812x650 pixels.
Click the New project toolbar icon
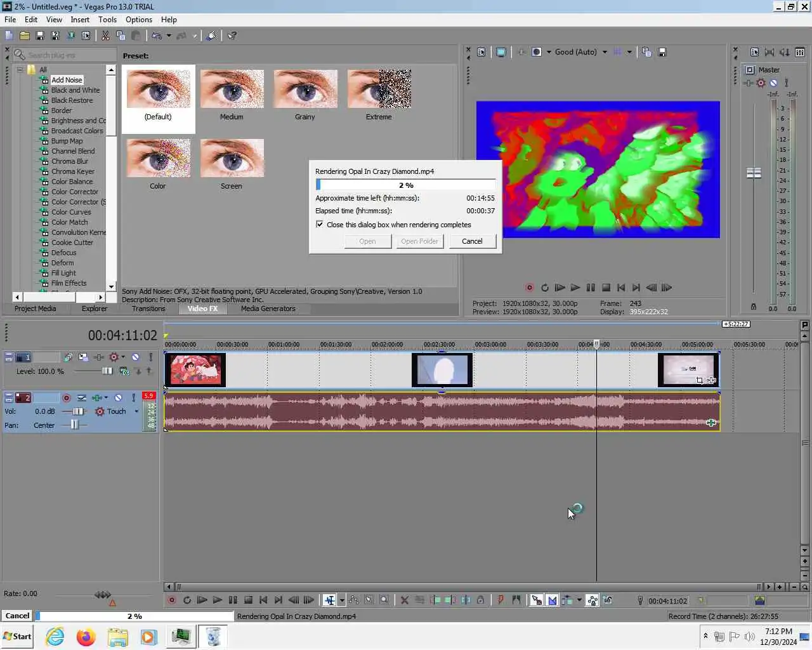[9, 36]
